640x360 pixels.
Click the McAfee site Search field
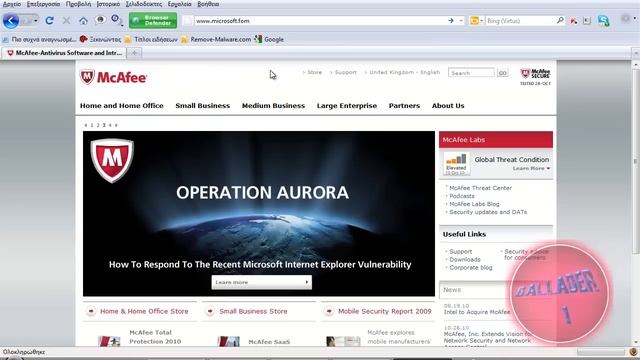point(471,73)
